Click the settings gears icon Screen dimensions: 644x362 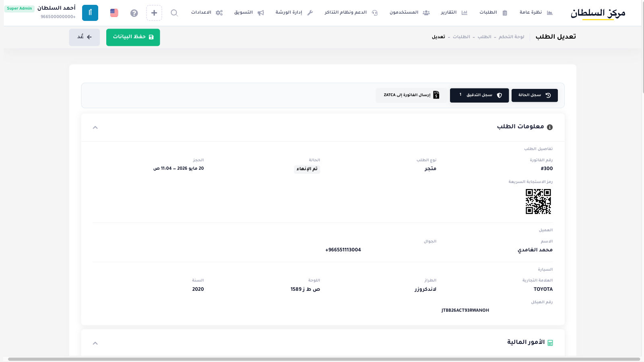click(x=219, y=13)
